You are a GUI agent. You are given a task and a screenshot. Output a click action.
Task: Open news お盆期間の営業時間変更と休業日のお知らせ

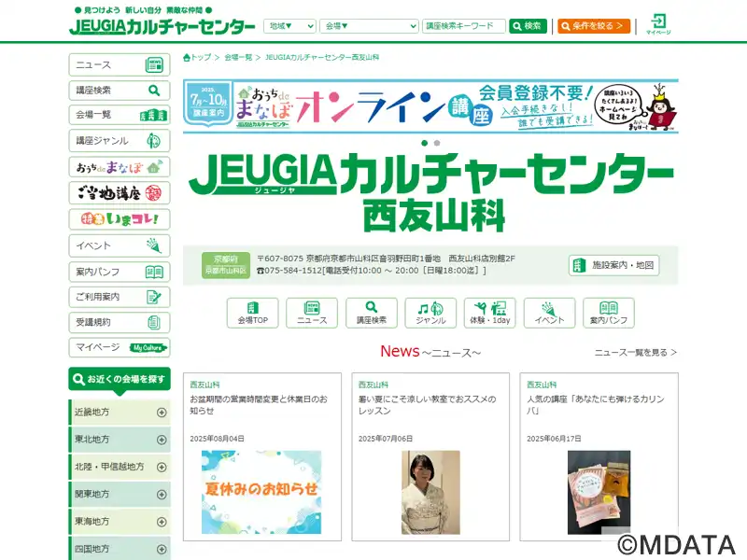[x=259, y=405]
